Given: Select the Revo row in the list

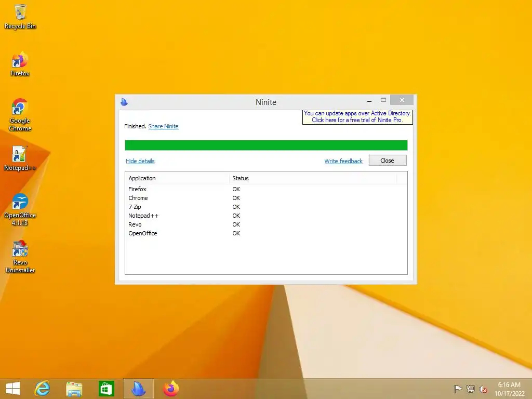Looking at the screenshot, I should [266, 224].
